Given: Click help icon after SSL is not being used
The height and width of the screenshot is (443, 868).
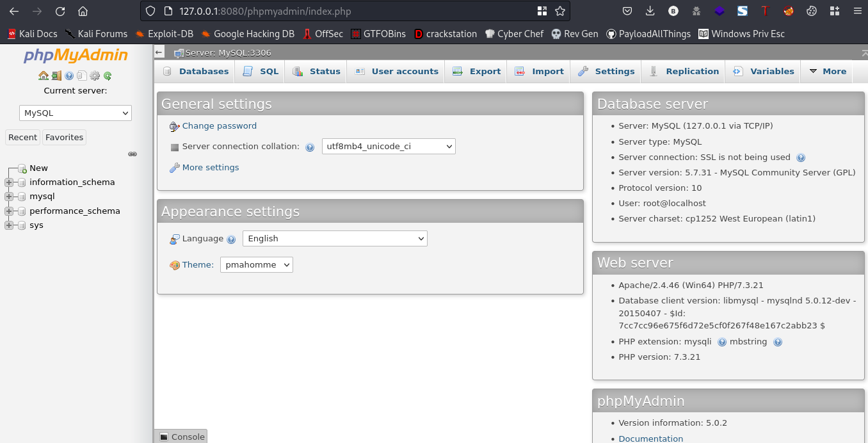Looking at the screenshot, I should coord(800,157).
